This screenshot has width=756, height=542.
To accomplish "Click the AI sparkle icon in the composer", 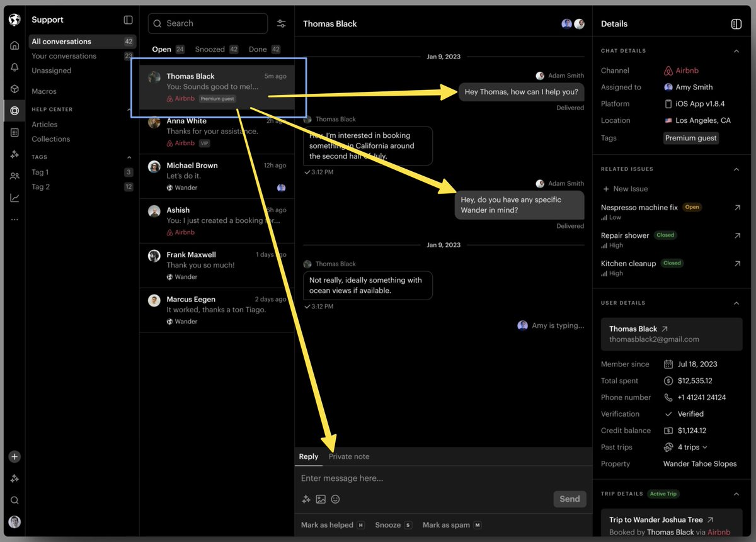I will point(306,499).
